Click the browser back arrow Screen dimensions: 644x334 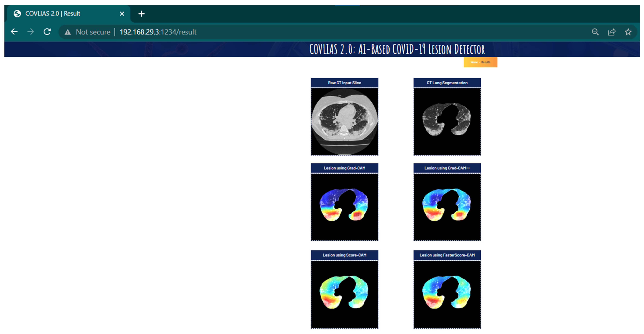(x=14, y=32)
